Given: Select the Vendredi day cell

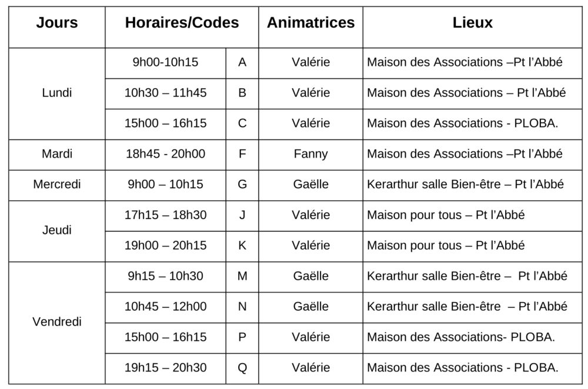Looking at the screenshot, I should click(x=57, y=322).
